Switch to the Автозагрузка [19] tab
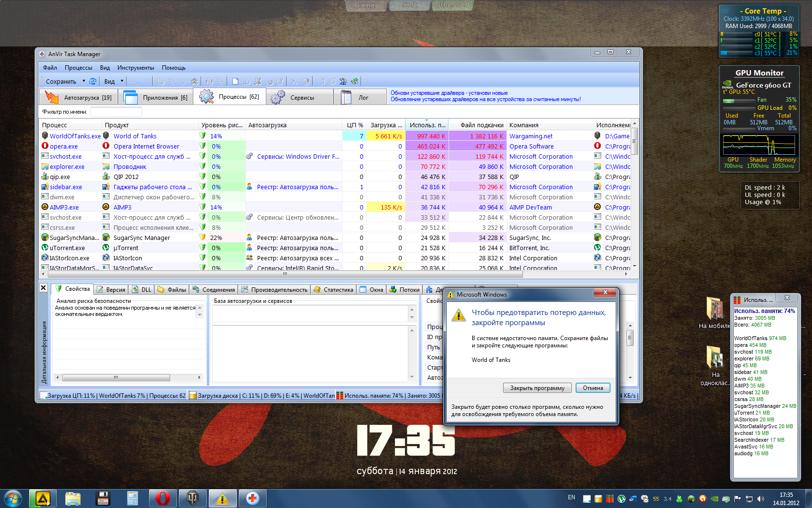This screenshot has width=812, height=508. 78,97
